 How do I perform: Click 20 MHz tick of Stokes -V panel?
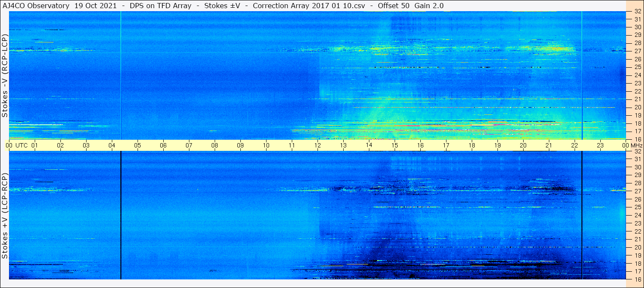(x=637, y=107)
